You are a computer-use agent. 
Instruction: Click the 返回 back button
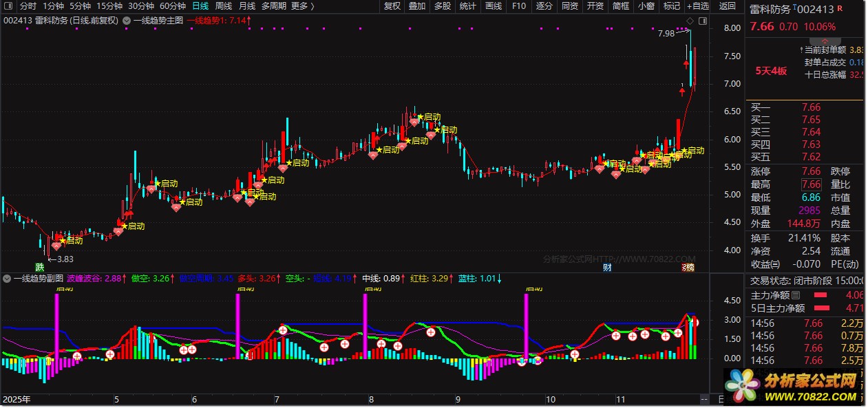click(727, 6)
